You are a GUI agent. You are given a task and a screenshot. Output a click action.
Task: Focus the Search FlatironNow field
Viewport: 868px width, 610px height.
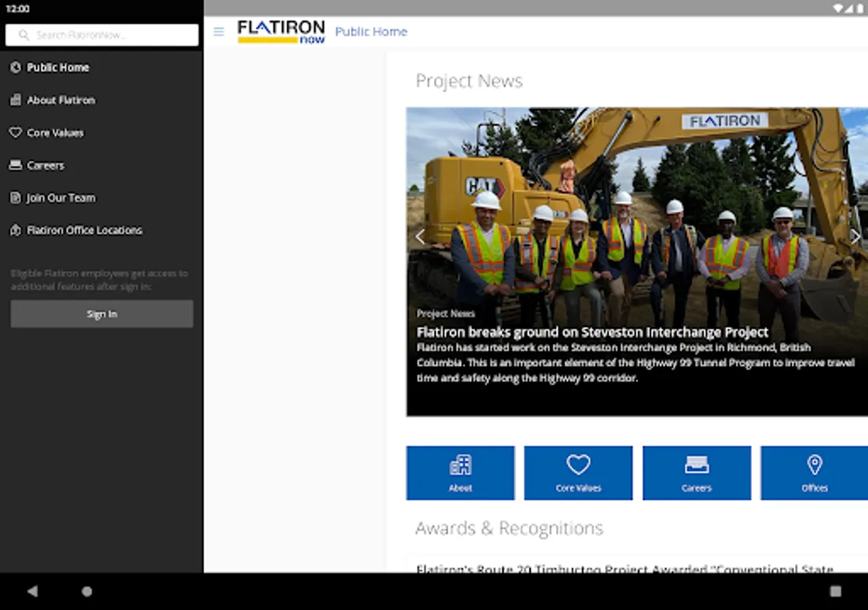[102, 35]
